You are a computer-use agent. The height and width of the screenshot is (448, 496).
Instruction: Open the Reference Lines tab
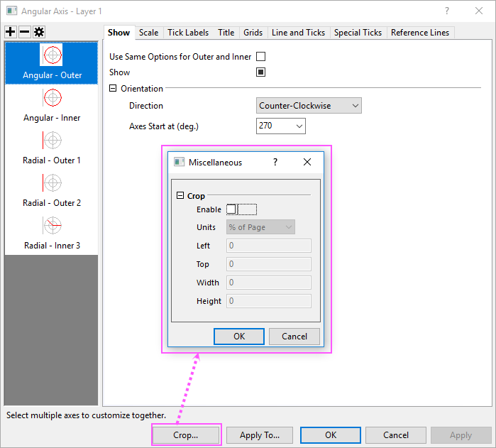click(419, 33)
